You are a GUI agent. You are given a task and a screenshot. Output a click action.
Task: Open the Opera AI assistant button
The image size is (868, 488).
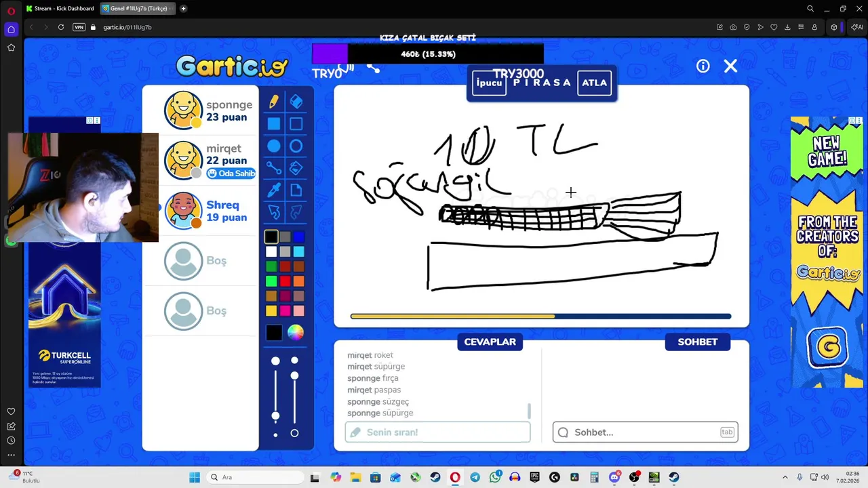coord(856,27)
